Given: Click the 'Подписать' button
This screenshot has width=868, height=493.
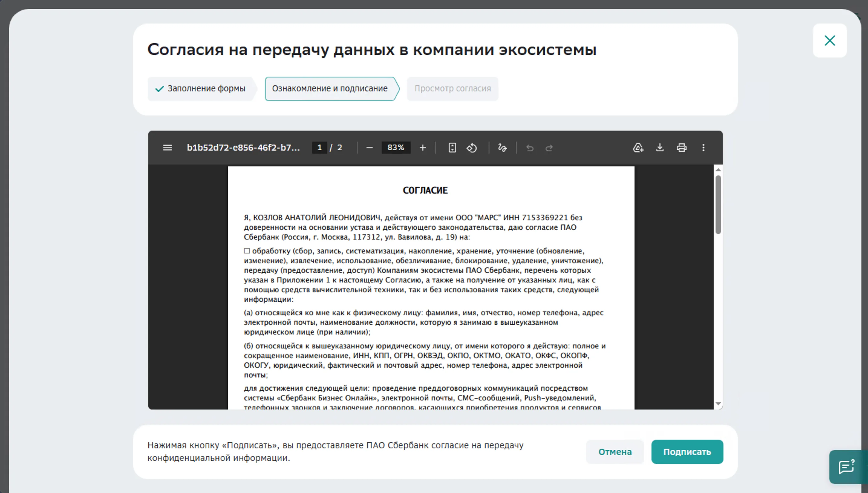Looking at the screenshot, I should (x=687, y=452).
